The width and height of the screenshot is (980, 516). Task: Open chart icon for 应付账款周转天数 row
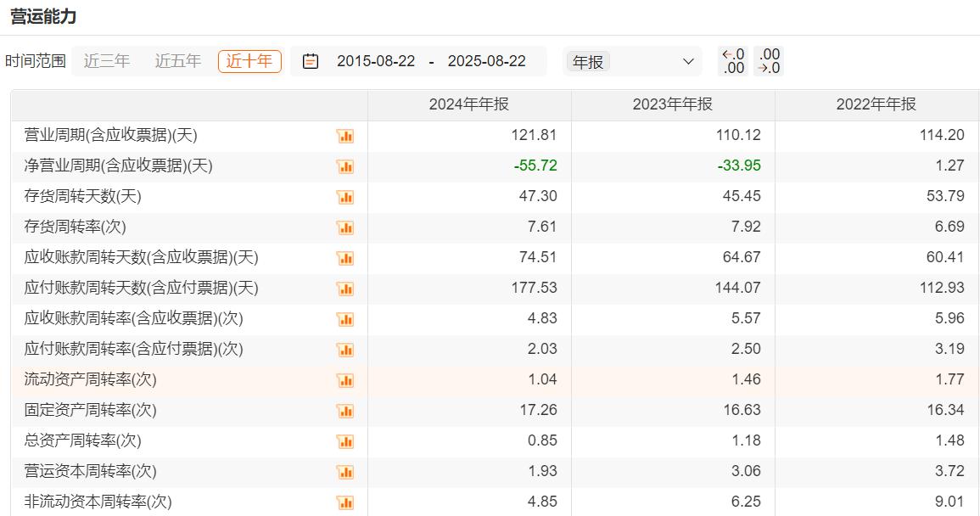tap(345, 289)
